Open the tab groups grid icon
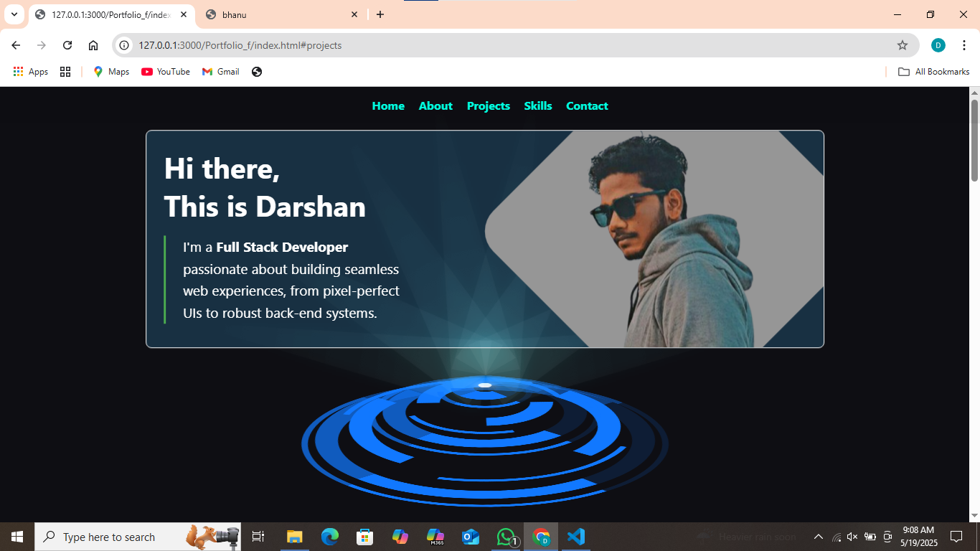 pos(65,72)
